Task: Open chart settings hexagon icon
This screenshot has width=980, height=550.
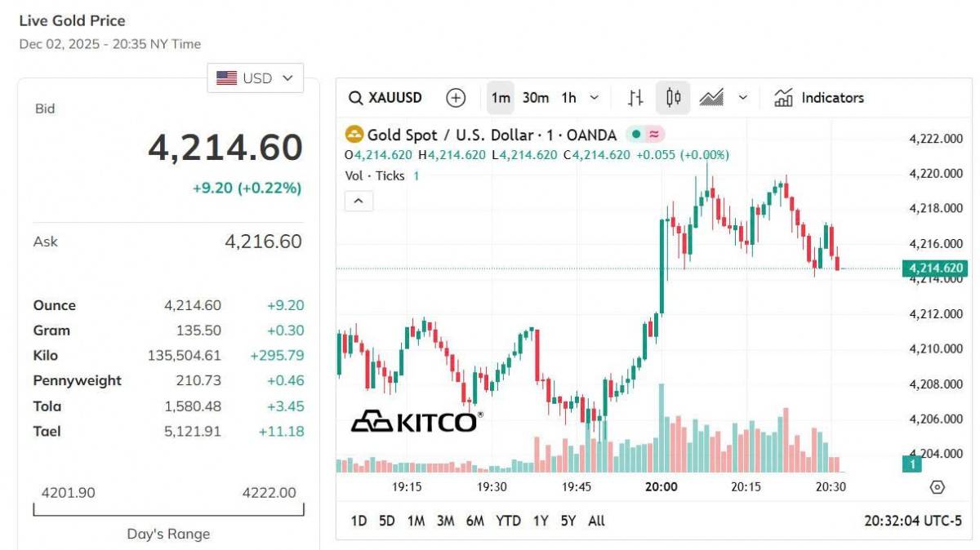Action: click(938, 487)
